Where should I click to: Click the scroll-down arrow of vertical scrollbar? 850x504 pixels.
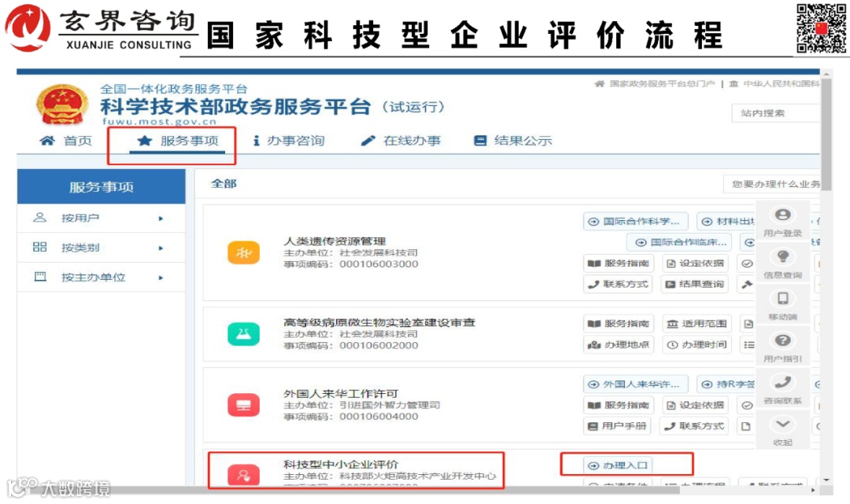[x=826, y=480]
